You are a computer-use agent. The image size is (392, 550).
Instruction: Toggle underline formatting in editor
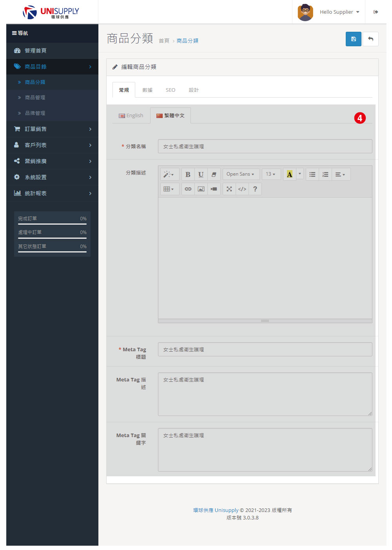coord(201,174)
